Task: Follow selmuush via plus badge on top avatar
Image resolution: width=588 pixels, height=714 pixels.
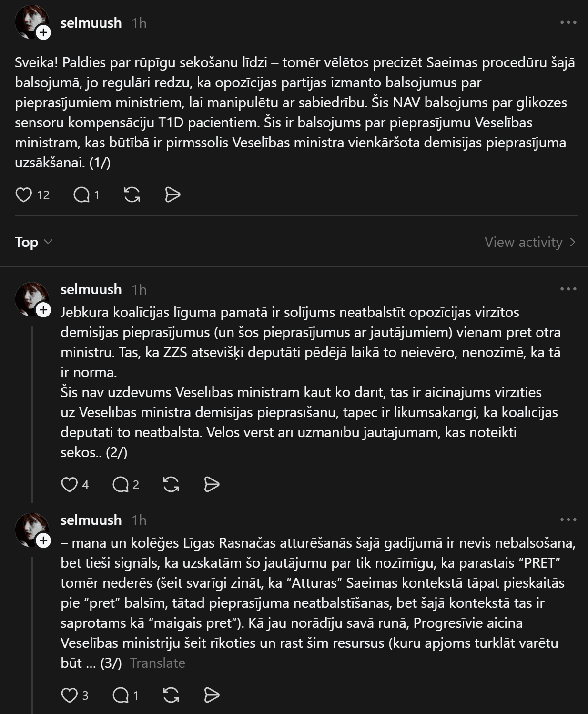Action: (43, 32)
